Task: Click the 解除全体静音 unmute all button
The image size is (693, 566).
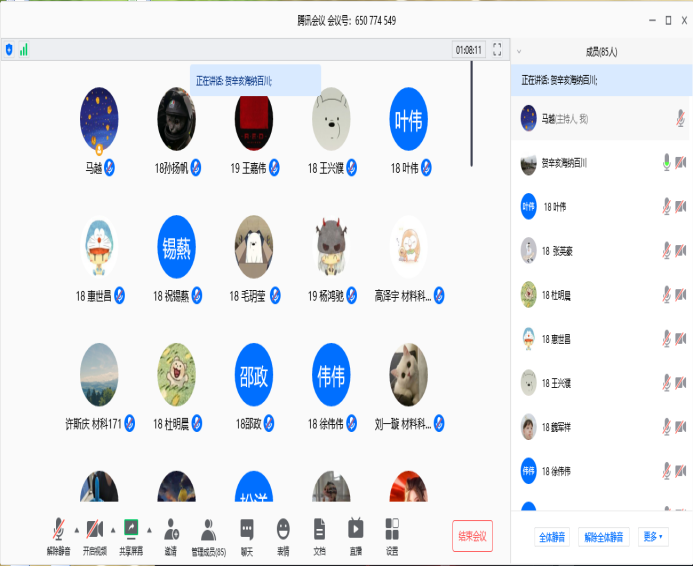Action: point(605,537)
